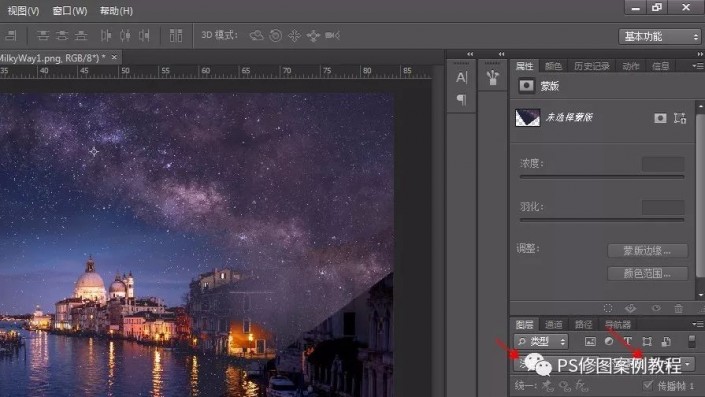
Task: Switch to the 动作 tab
Action: click(x=631, y=66)
